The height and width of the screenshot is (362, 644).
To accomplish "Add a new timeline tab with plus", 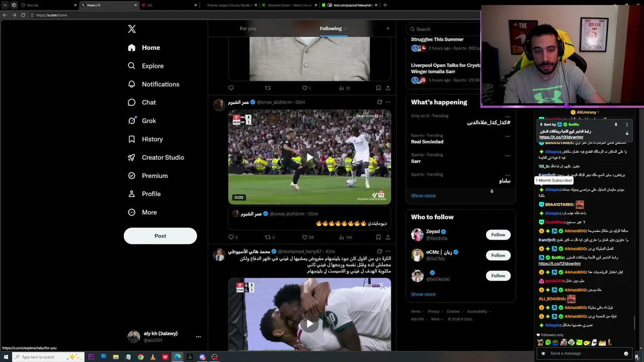I will point(387,29).
